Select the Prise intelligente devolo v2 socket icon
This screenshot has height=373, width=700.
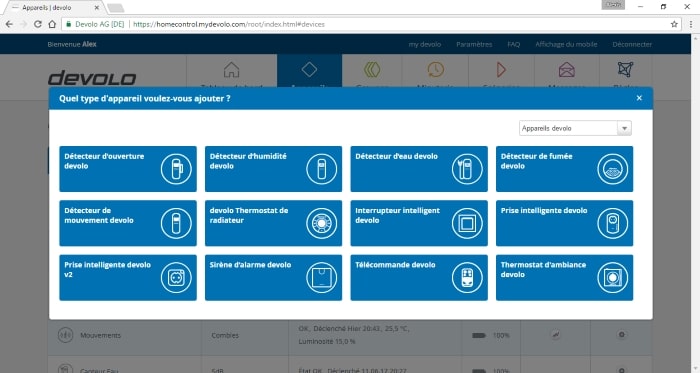(x=176, y=278)
